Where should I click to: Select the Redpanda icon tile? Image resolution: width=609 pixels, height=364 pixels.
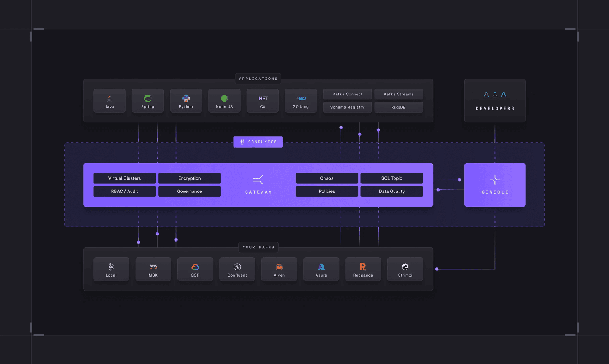[363, 267]
